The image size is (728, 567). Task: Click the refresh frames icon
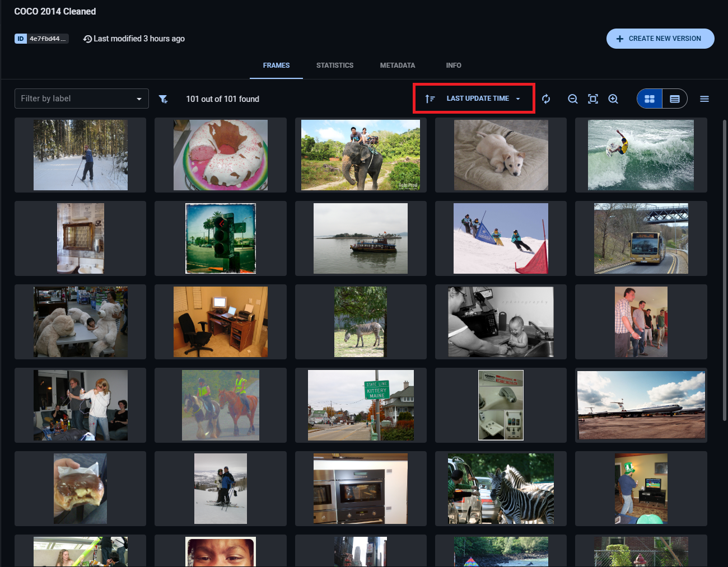[x=546, y=99]
